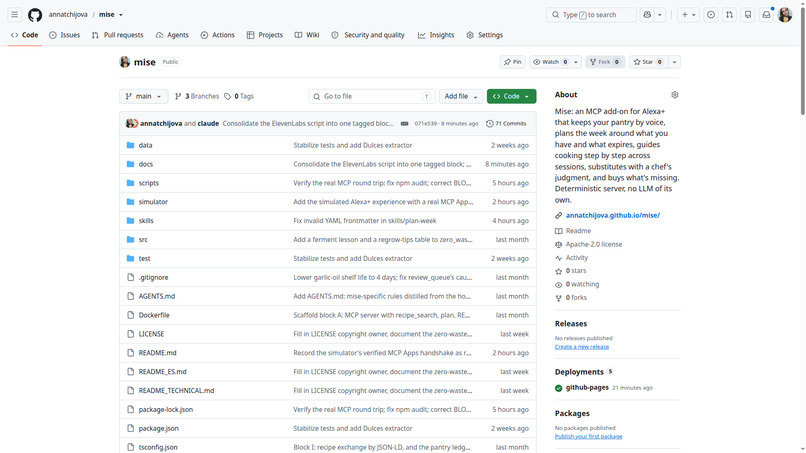Open the skills folder
Screen dimensions: 806x453
point(146,221)
